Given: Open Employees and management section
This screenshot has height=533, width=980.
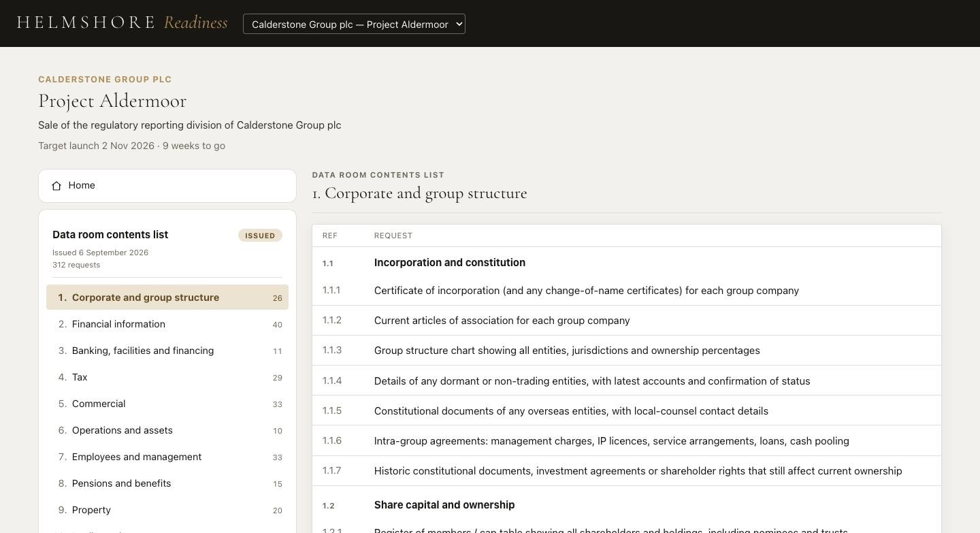Looking at the screenshot, I should 167,457.
